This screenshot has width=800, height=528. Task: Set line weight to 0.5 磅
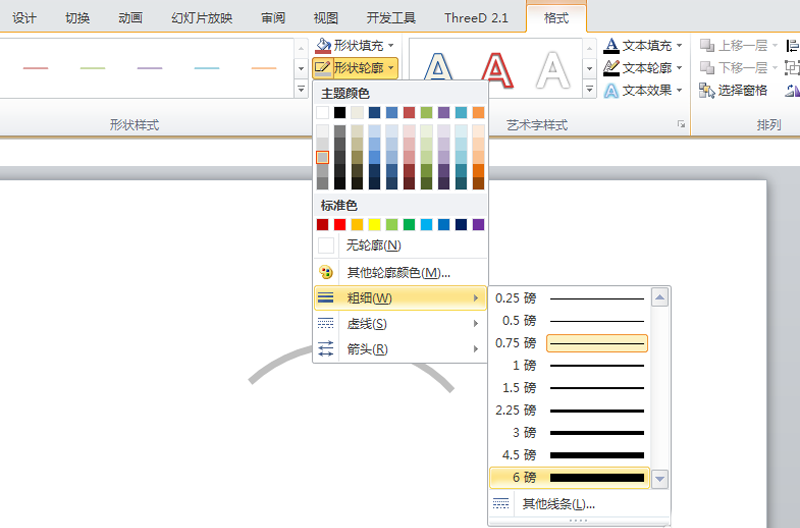pyautogui.click(x=569, y=320)
